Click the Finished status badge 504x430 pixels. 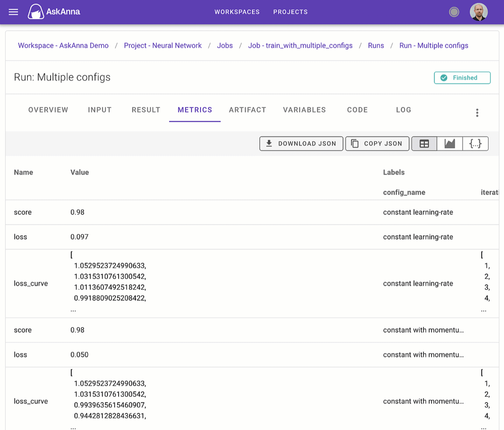pos(462,78)
